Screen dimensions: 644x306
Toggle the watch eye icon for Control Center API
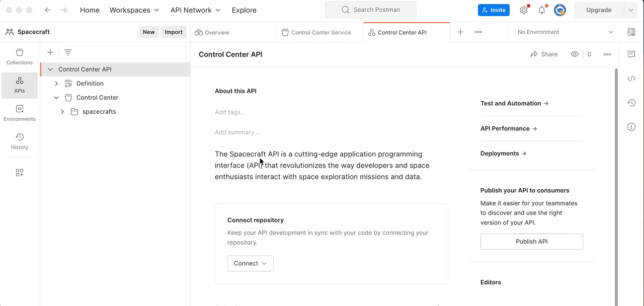575,54
